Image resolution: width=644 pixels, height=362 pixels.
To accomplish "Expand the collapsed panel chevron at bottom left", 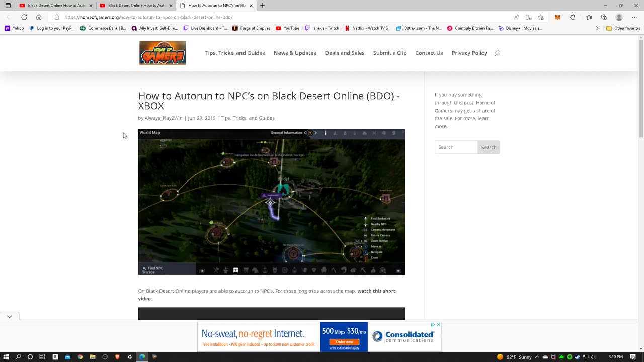I will [x=9, y=317].
